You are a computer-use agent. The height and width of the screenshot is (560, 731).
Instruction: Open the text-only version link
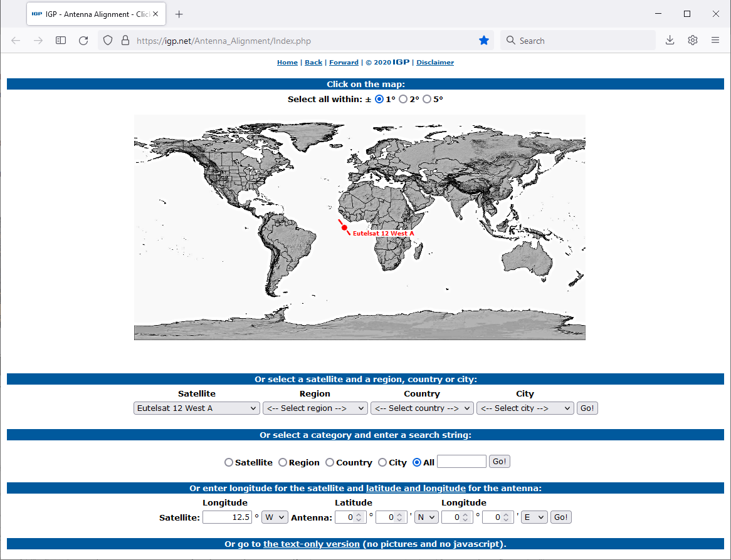pos(312,544)
